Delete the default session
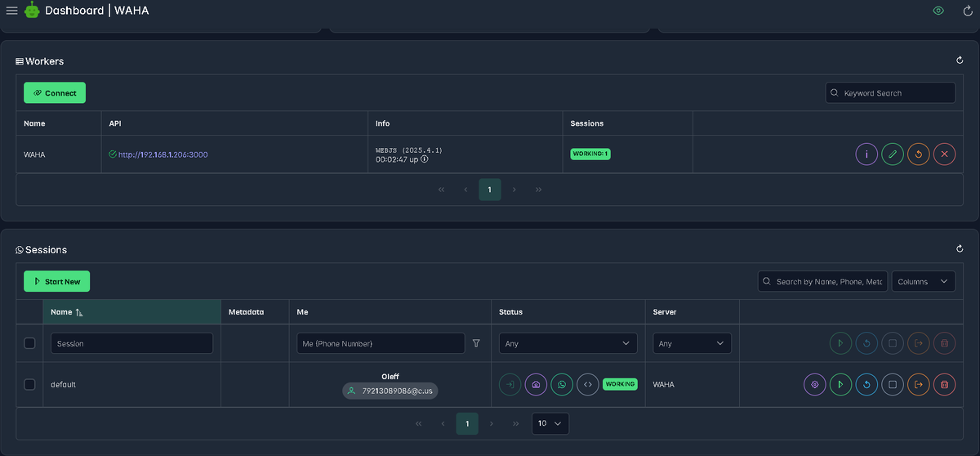980x456 pixels. point(945,384)
